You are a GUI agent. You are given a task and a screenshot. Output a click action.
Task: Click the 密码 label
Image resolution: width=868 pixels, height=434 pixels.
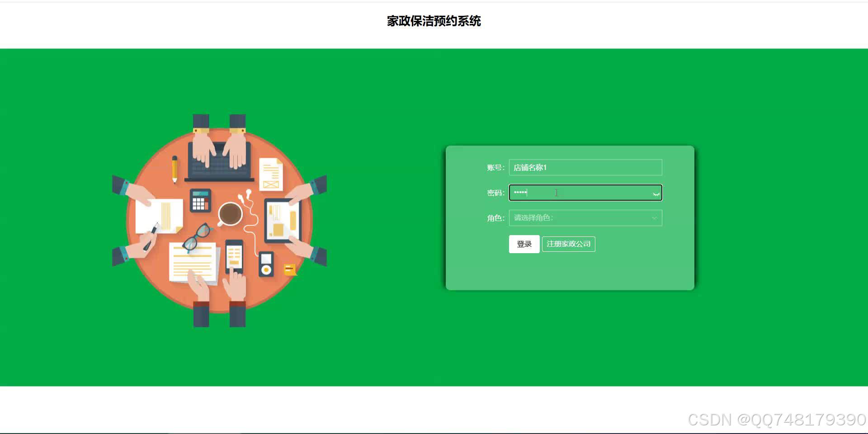coord(495,193)
